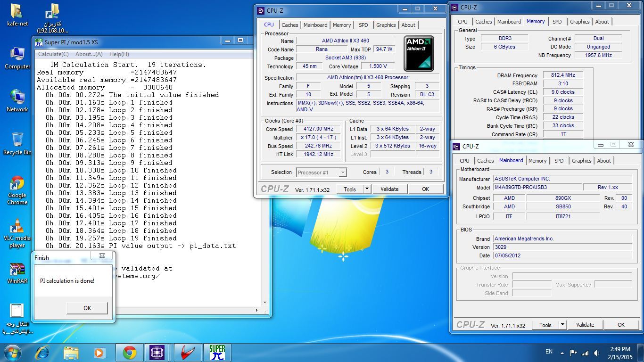Switch to Graphics tab in Memory window

[x=580, y=22]
